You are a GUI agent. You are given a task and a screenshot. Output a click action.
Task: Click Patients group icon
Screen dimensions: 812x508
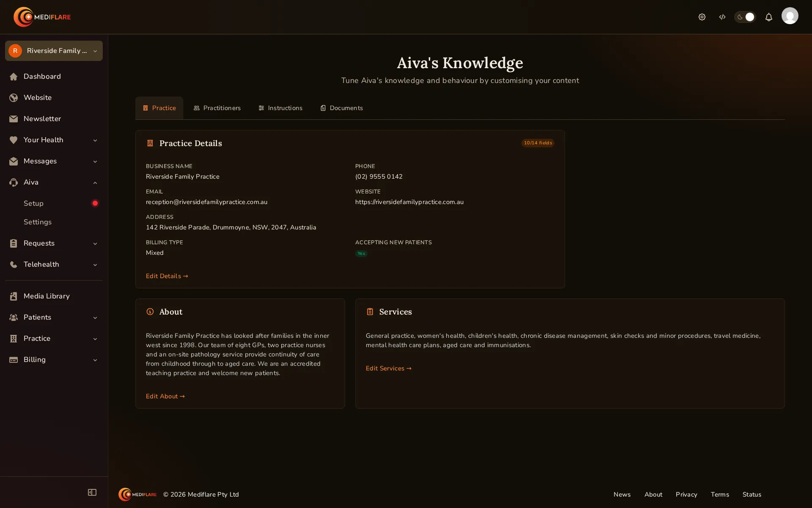(14, 317)
